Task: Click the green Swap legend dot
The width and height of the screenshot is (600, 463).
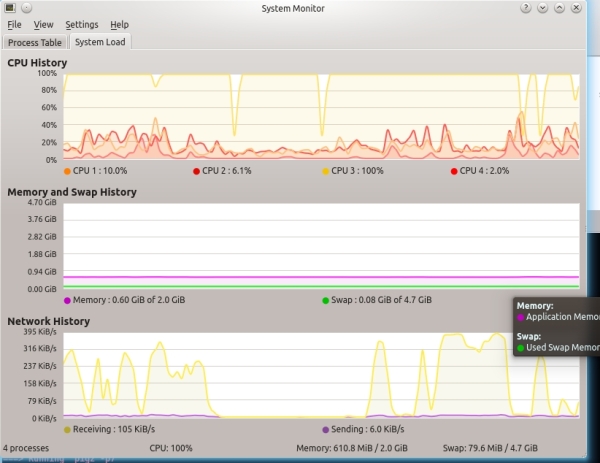Action: pos(326,301)
